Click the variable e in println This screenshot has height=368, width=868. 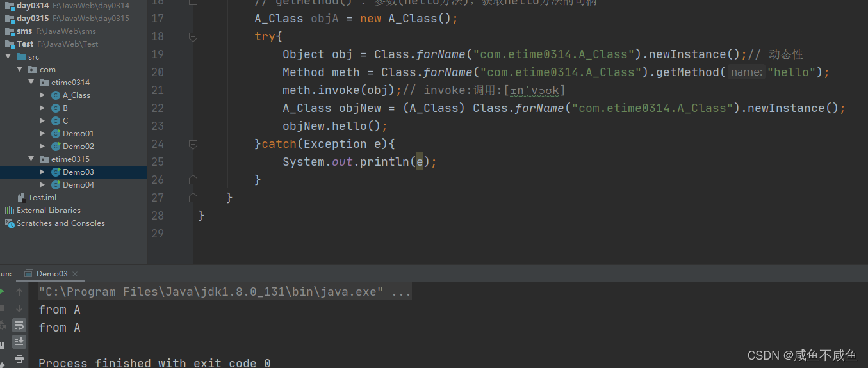click(x=420, y=162)
